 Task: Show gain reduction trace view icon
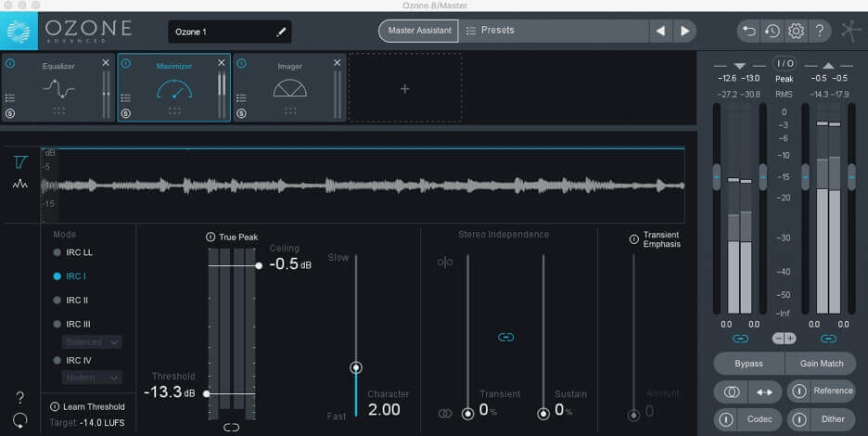pyautogui.click(x=20, y=161)
